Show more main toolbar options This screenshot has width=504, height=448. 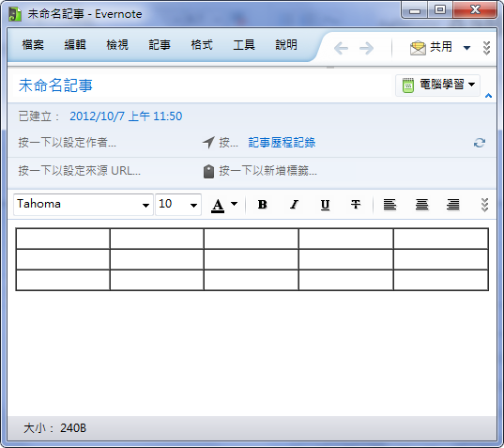[x=487, y=48]
